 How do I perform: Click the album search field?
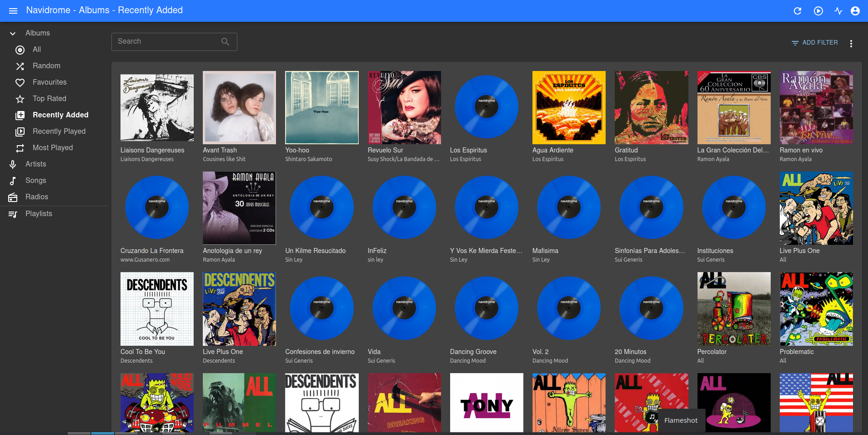click(x=174, y=41)
